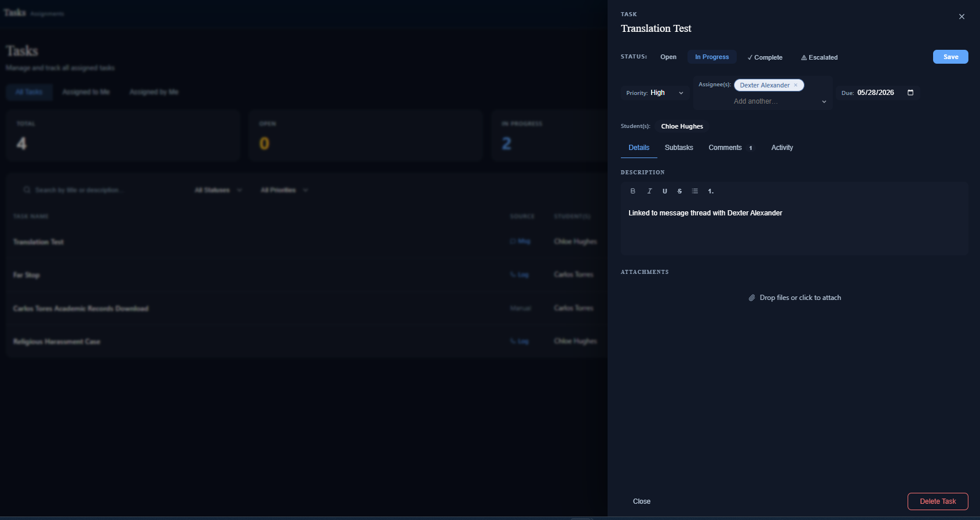This screenshot has height=520, width=980.
Task: Toggle italic formatting in description toolbar
Action: [x=649, y=191]
